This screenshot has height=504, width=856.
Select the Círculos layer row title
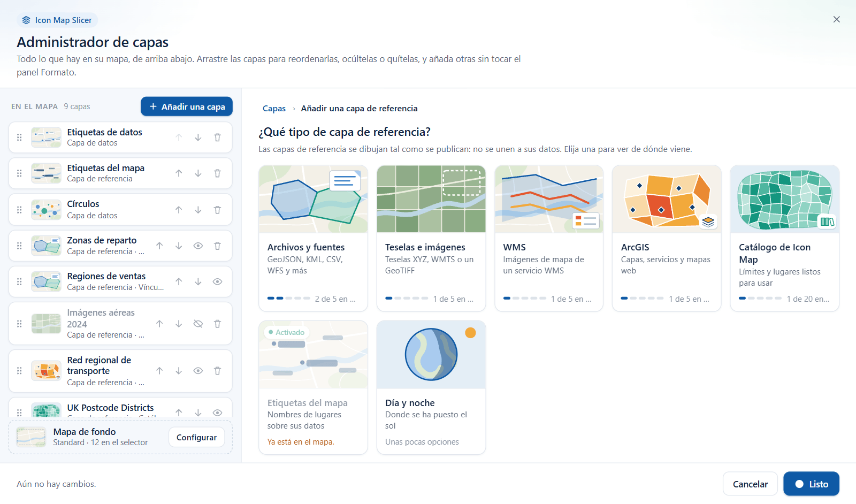83,204
